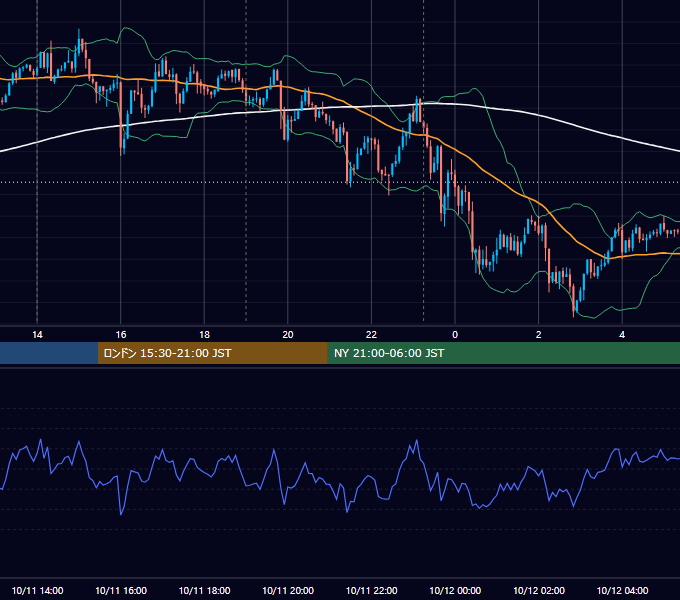The height and width of the screenshot is (600, 680).
Task: Click the hour label 16 on price chart
Action: point(121,335)
